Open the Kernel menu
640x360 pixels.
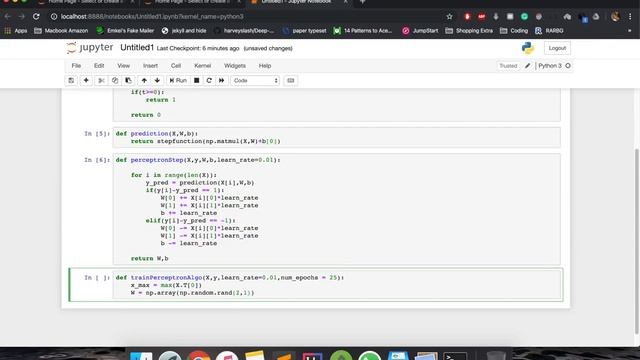(202, 66)
